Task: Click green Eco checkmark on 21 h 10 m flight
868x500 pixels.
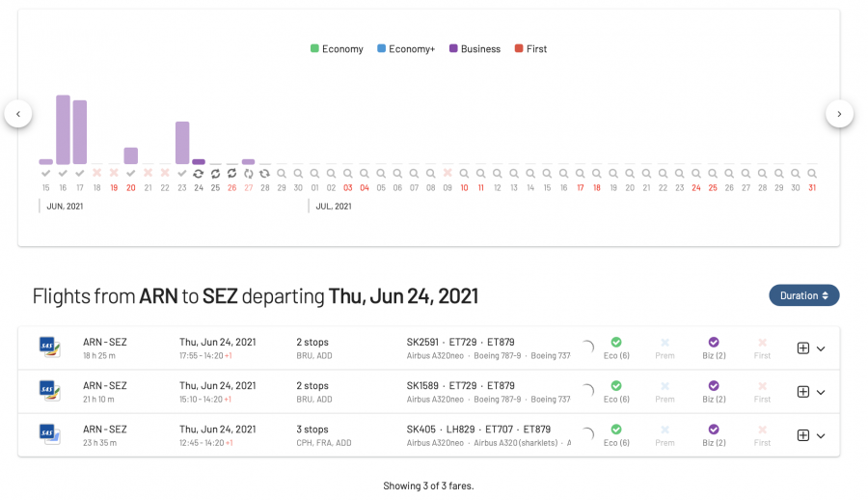Action: point(615,386)
